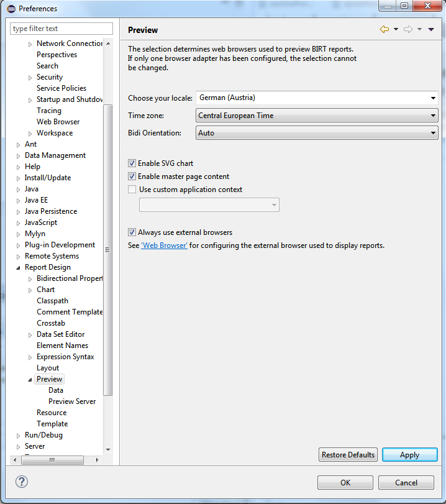Click the Eclipse icon in title bar

10,9
